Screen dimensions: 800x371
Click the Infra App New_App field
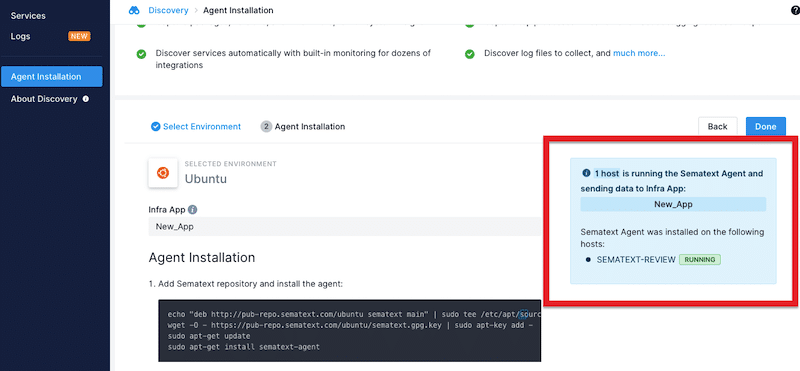click(344, 227)
